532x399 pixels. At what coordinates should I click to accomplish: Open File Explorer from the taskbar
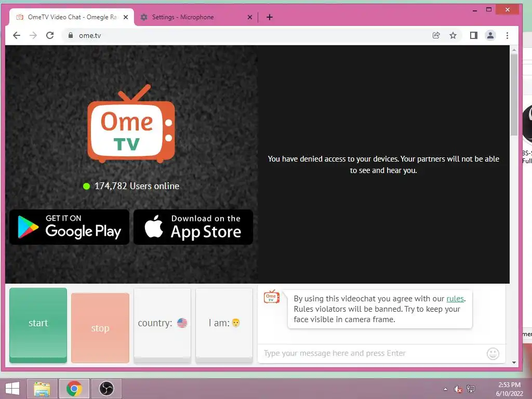(x=42, y=389)
